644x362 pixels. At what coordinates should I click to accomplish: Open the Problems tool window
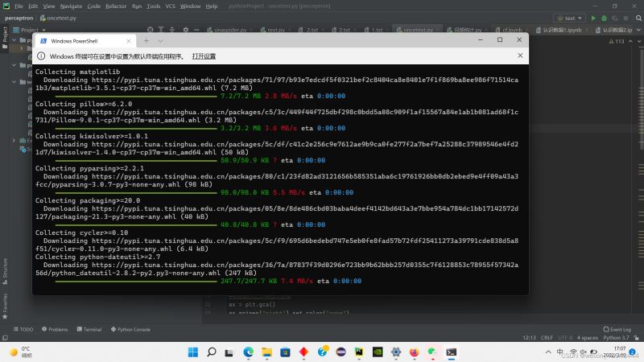point(55,329)
